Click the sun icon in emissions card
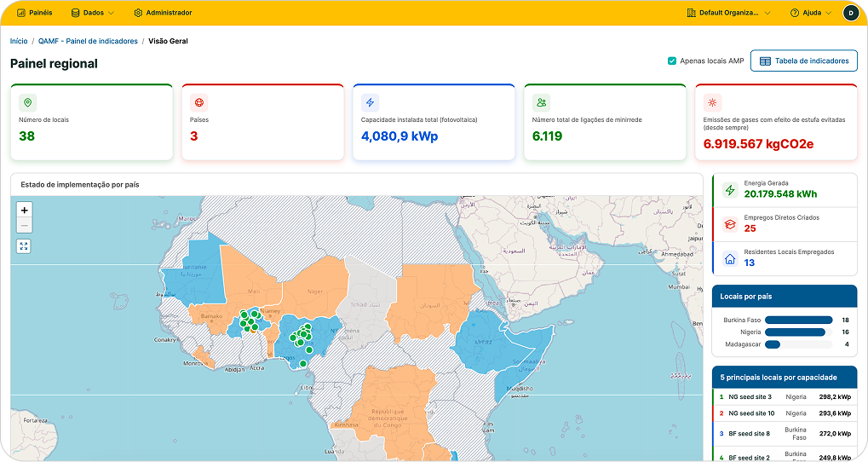The height and width of the screenshot is (462, 868). (712, 102)
